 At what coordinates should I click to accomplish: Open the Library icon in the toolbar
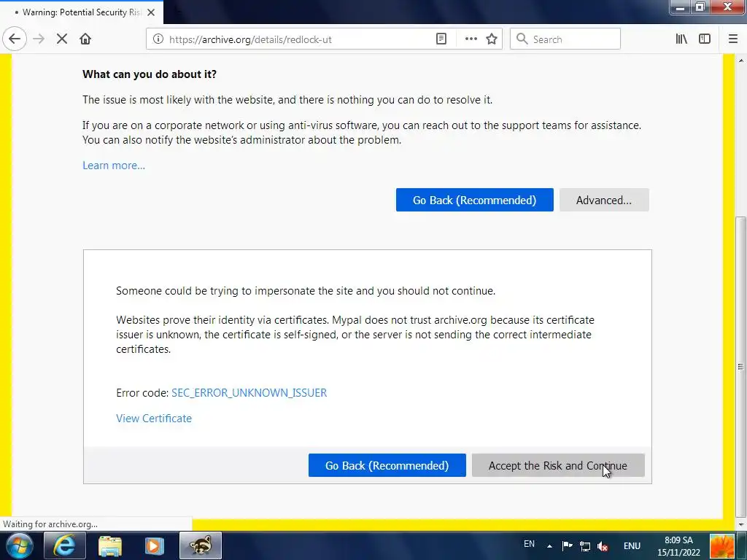click(x=681, y=39)
